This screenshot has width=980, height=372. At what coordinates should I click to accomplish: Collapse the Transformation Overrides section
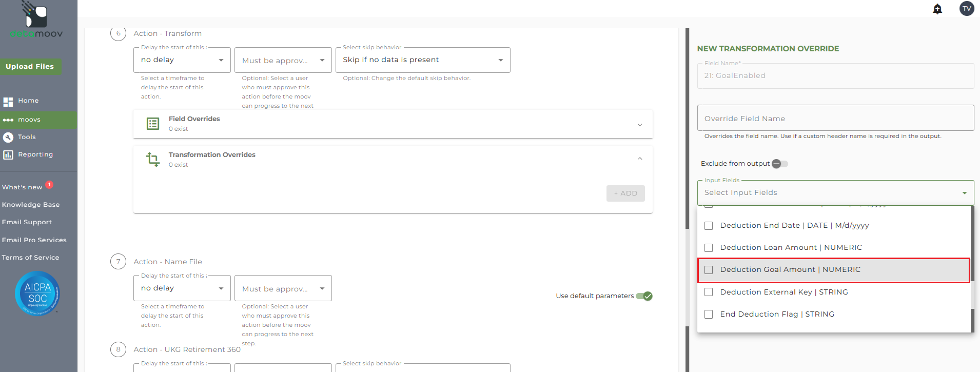tap(639, 159)
